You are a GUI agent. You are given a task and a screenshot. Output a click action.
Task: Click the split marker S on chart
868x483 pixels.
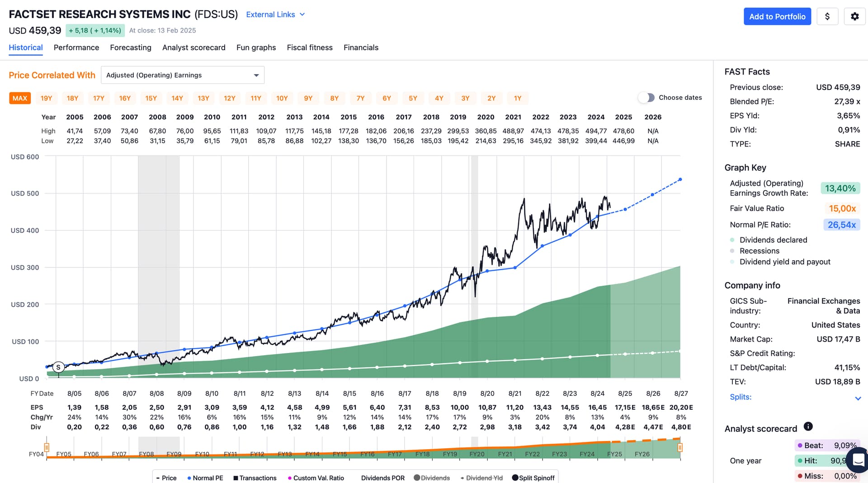[58, 367]
